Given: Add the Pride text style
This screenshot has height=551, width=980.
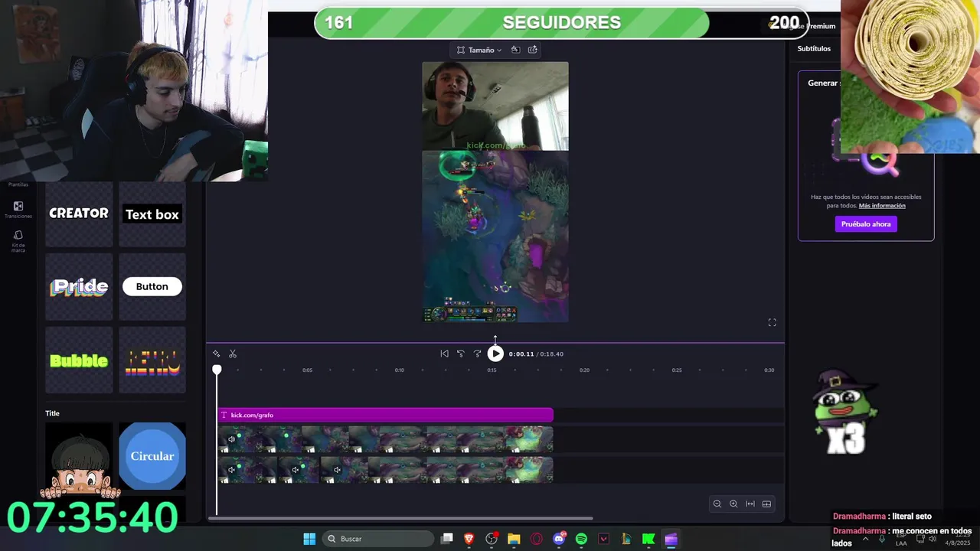Looking at the screenshot, I should click(79, 286).
